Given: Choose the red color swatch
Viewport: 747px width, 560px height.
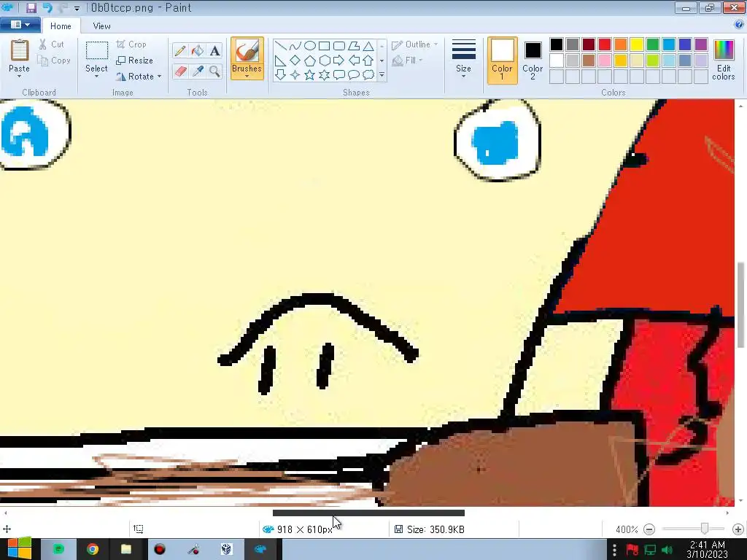Looking at the screenshot, I should 605,44.
